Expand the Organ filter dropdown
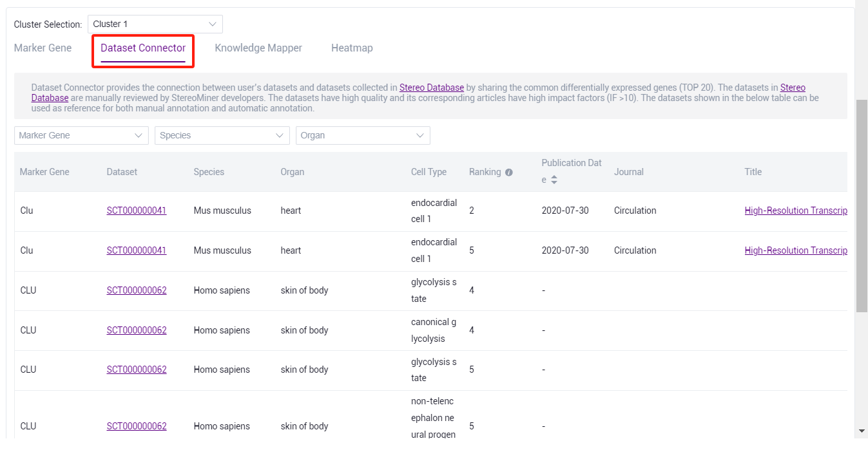 (x=363, y=135)
